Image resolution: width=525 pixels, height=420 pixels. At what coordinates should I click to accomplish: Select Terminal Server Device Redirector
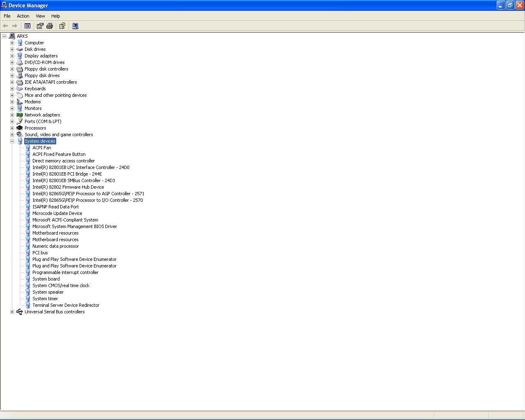pyautogui.click(x=66, y=305)
